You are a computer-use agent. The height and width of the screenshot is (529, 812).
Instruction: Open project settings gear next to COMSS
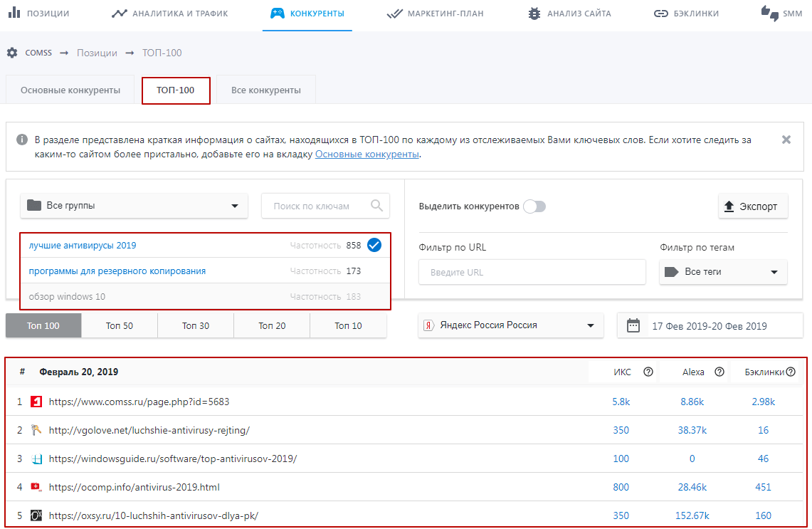pyautogui.click(x=12, y=52)
